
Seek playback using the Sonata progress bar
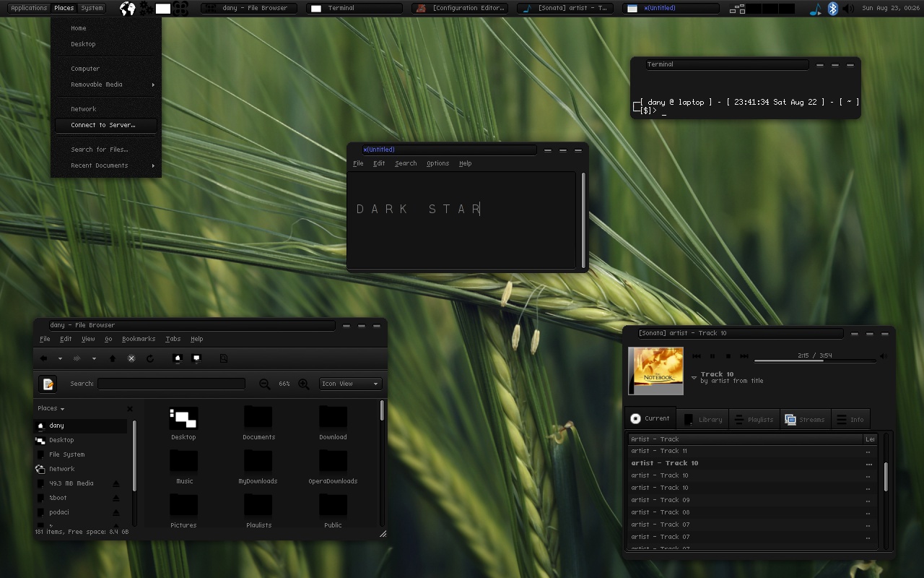(x=814, y=361)
